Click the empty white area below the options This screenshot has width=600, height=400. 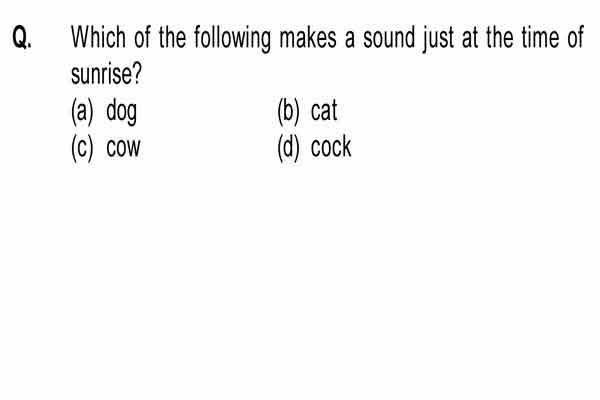(300, 279)
